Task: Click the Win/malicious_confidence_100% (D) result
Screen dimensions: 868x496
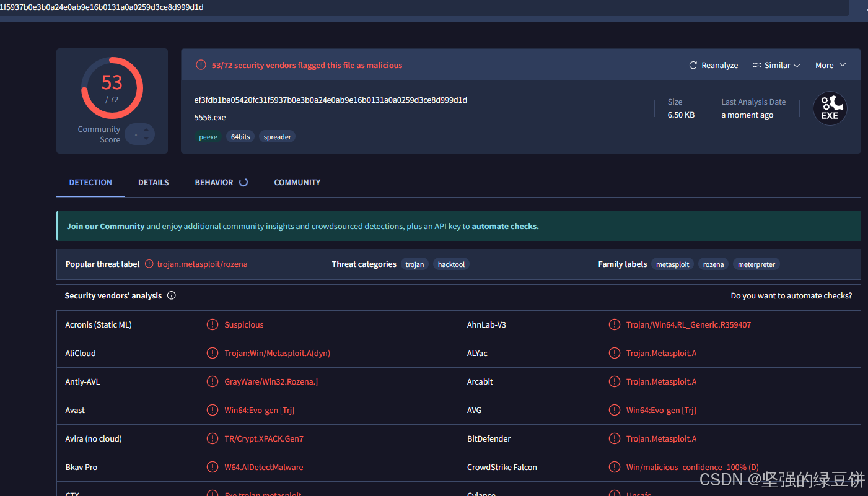Action: [692, 467]
